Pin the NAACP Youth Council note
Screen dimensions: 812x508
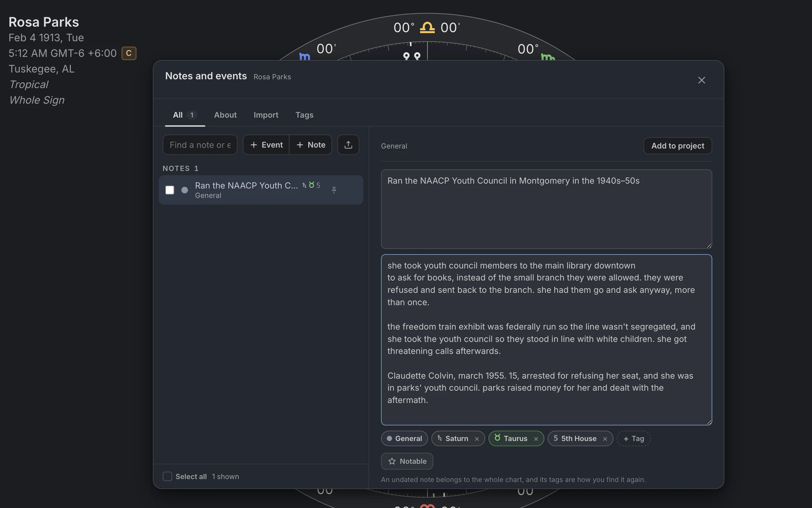click(334, 190)
